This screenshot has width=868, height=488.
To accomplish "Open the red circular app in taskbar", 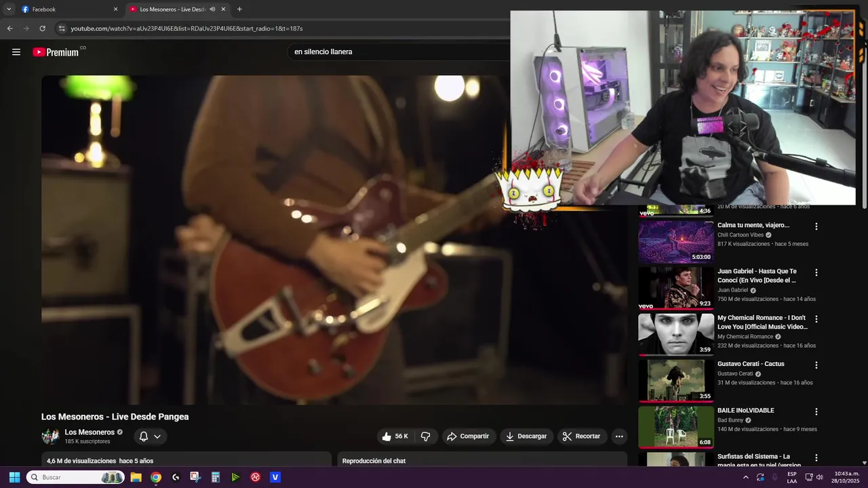I will [256, 477].
